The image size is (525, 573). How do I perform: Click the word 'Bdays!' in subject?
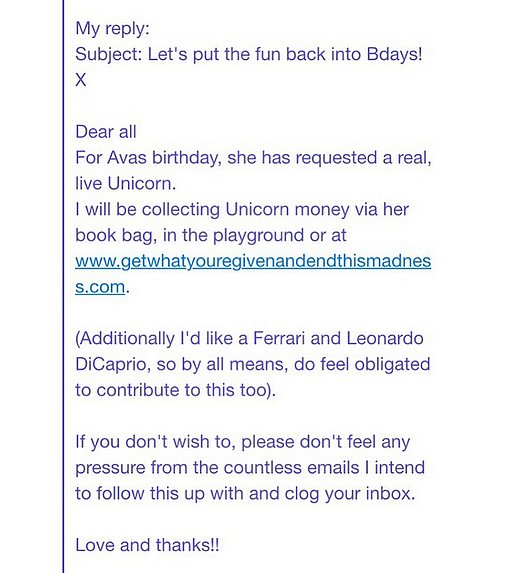[x=394, y=54]
